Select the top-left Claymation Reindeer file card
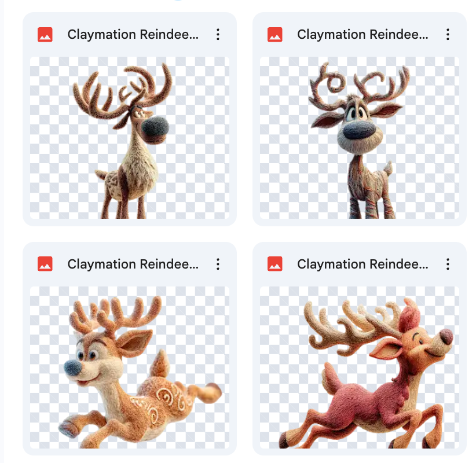This screenshot has height=463, width=476. [130, 119]
